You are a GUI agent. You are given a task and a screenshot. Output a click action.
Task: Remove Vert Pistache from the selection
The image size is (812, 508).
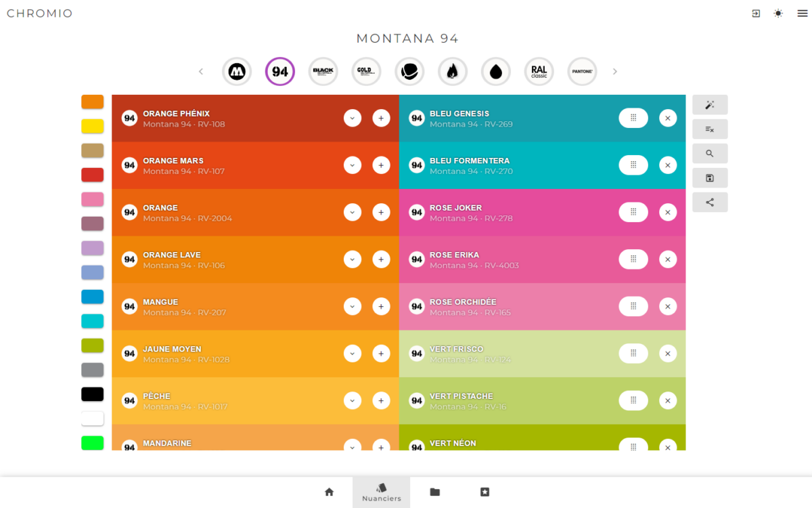(668, 400)
